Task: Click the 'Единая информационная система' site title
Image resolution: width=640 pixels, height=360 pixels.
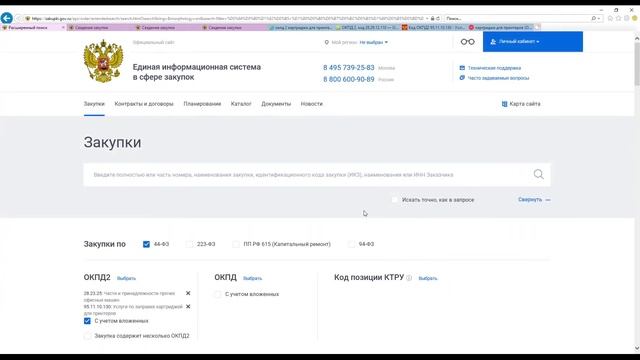Action: (x=196, y=72)
